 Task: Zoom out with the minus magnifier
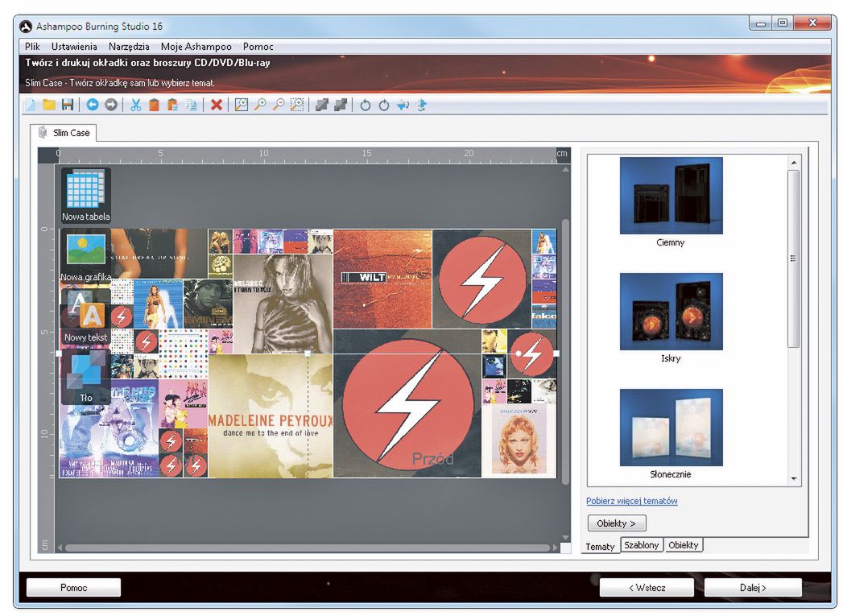(x=279, y=105)
